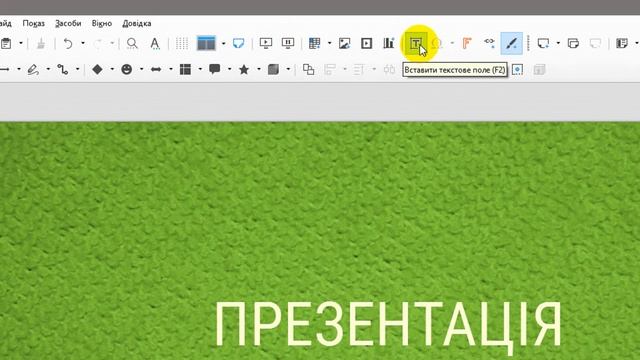This screenshot has height=360, width=640.
Task: Expand the Block Arrows dropdown arrow
Action: (x=171, y=70)
